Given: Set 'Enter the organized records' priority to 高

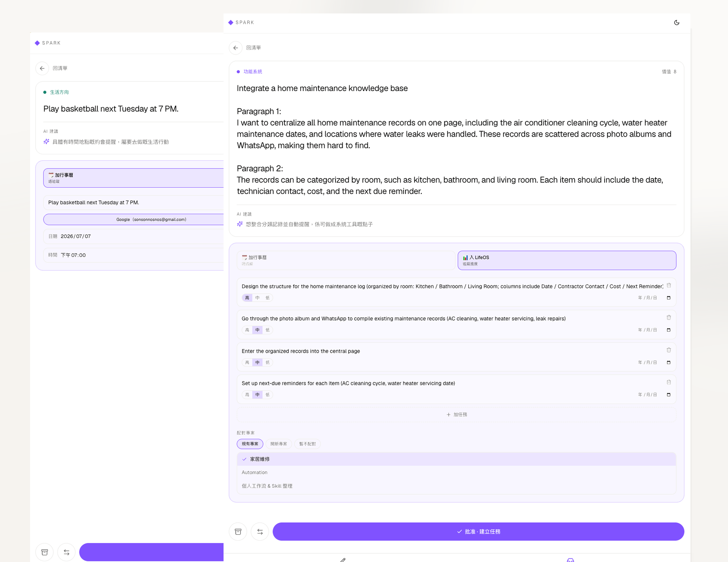Looking at the screenshot, I should pyautogui.click(x=247, y=363).
